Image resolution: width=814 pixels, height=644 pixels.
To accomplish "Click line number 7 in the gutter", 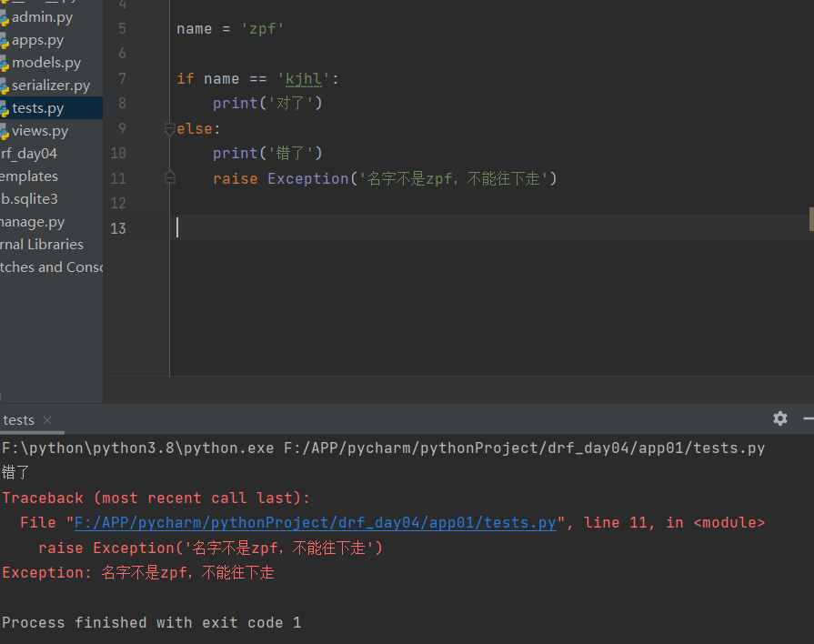I will point(122,78).
